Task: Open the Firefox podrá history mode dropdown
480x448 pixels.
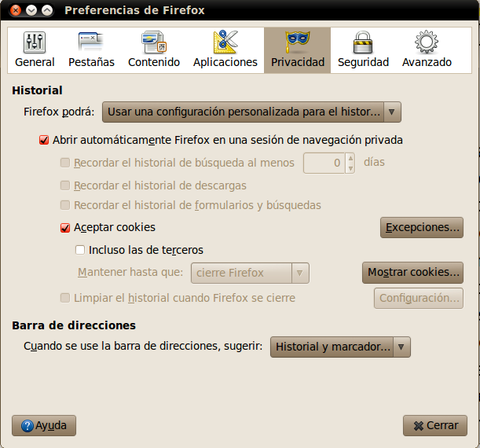Action: click(251, 112)
